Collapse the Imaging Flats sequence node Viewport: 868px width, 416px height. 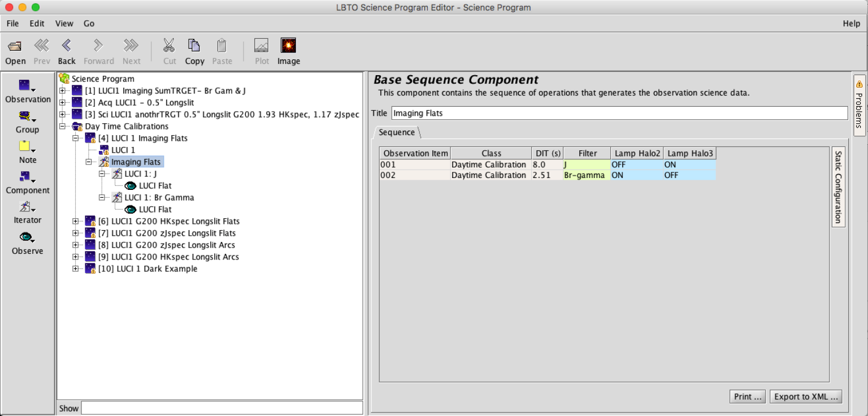click(89, 162)
